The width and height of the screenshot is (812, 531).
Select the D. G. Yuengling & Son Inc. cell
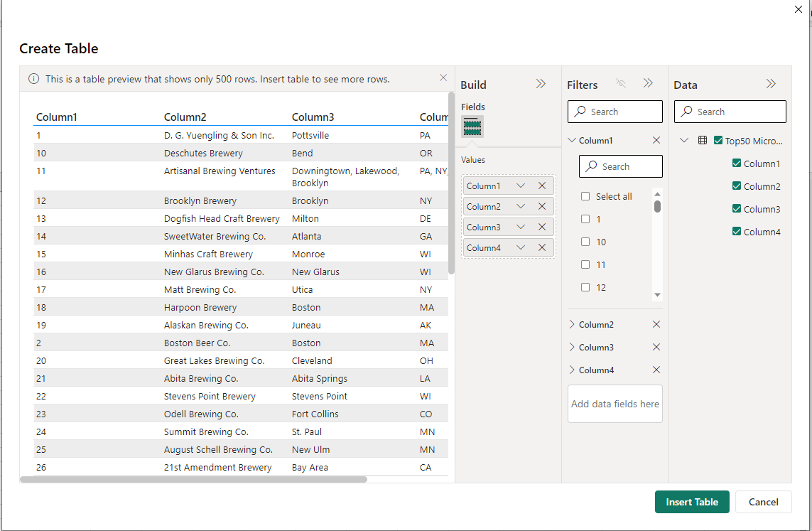coord(219,135)
